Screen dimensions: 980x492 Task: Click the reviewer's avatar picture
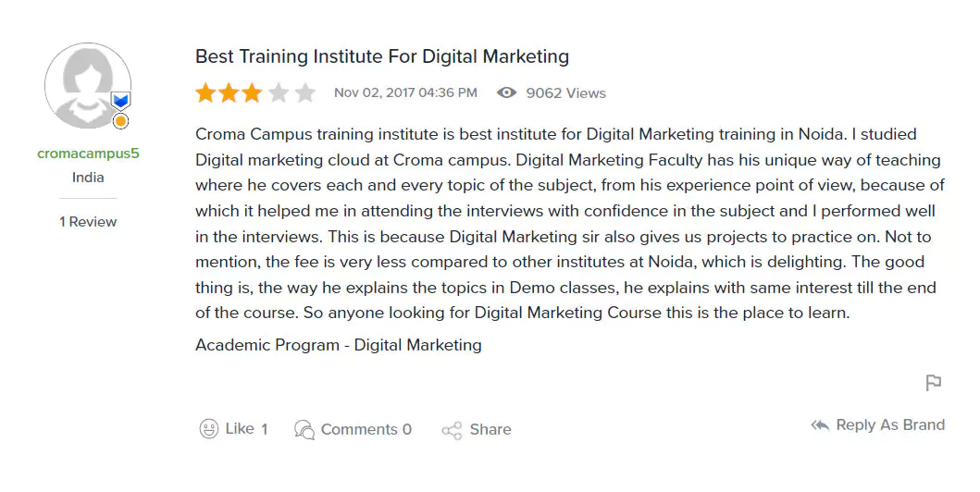(x=86, y=87)
